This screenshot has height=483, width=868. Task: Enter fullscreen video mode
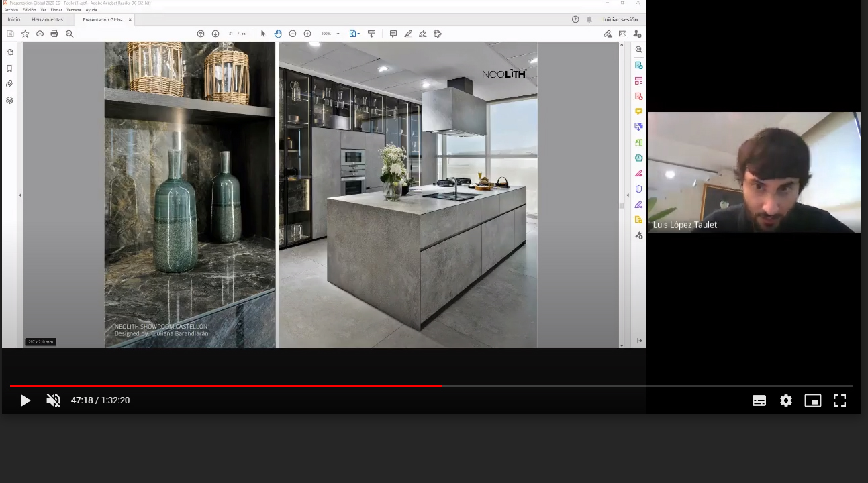click(840, 400)
